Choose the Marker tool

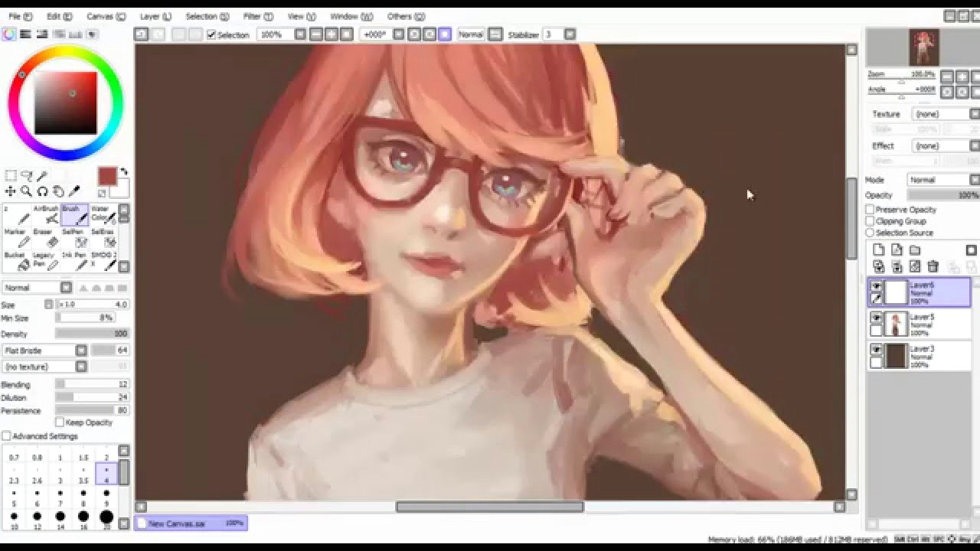pos(16,238)
